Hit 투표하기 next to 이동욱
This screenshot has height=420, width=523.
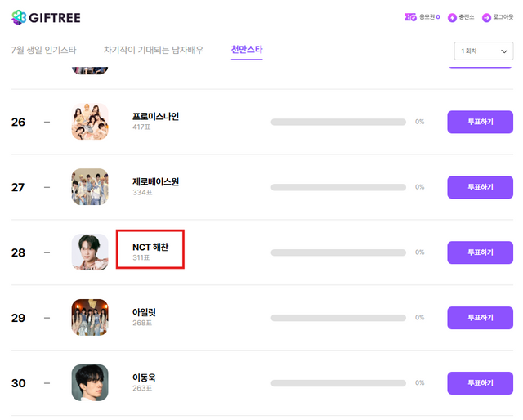point(480,383)
